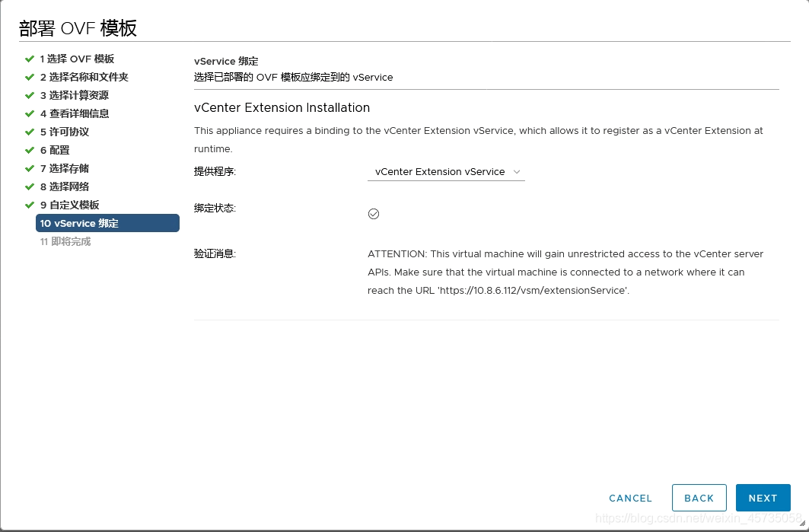Go to step 1 选择 OVF 模板
This screenshot has width=809, height=532.
(x=77, y=59)
